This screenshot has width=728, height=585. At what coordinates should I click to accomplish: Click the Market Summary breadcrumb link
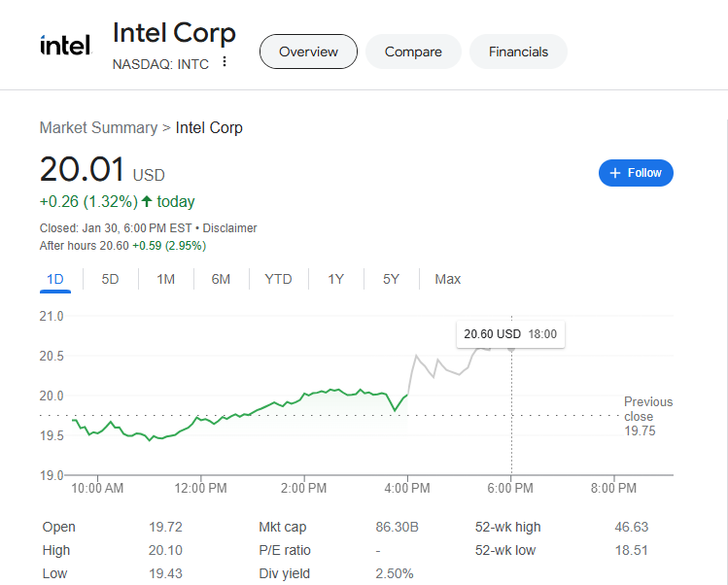(x=98, y=127)
